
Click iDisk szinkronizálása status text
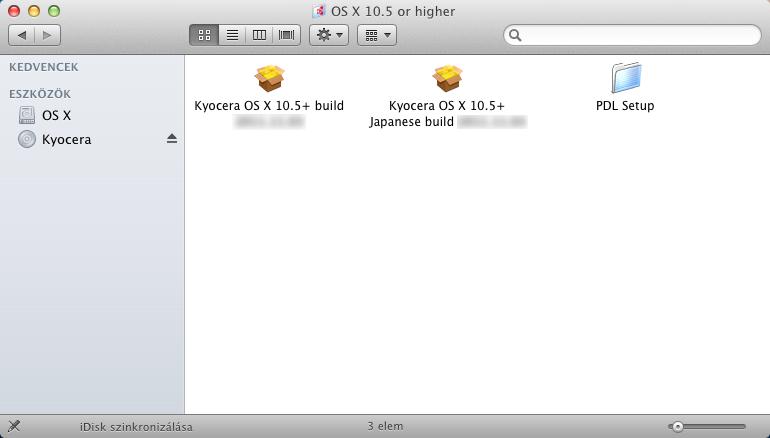click(136, 427)
